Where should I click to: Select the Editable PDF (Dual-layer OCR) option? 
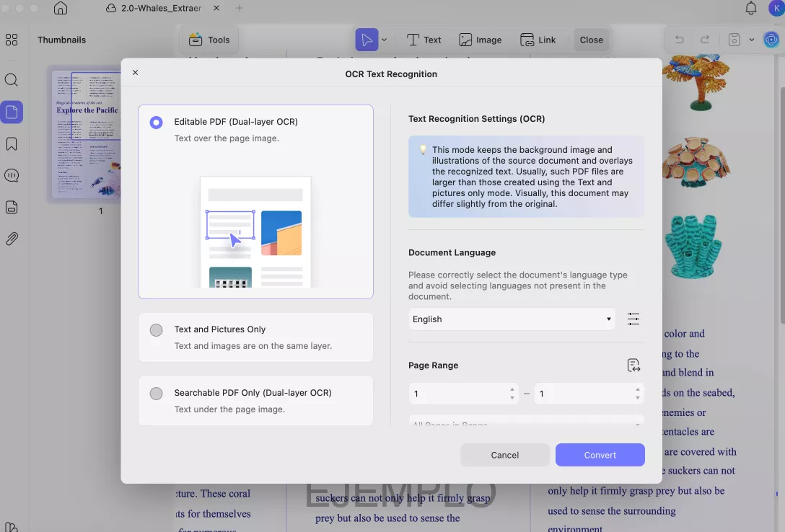(x=156, y=123)
